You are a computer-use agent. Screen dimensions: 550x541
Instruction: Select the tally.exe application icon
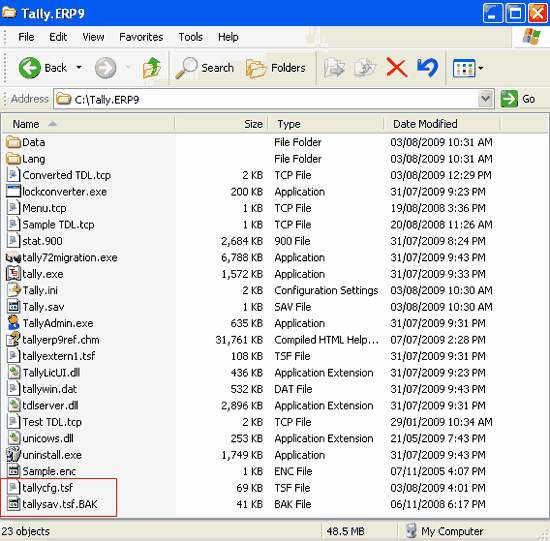click(13, 274)
